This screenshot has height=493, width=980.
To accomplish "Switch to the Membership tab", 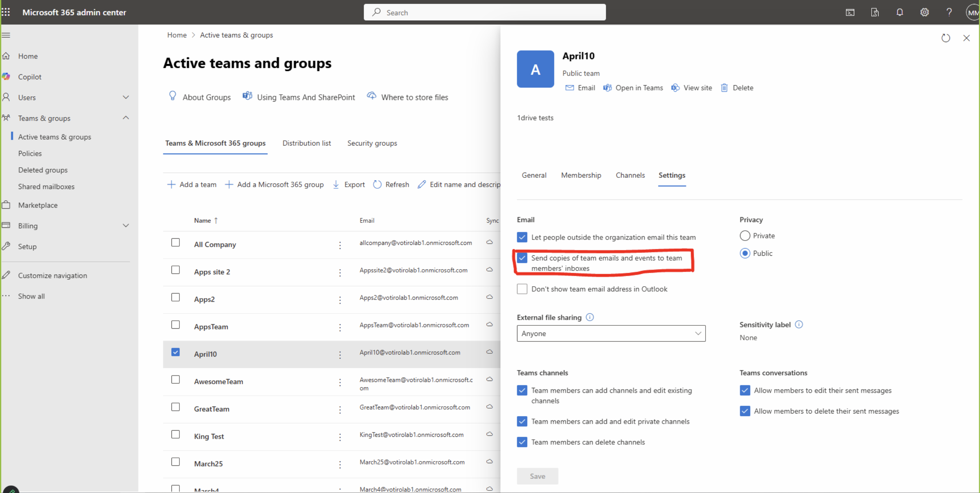I will coord(581,175).
